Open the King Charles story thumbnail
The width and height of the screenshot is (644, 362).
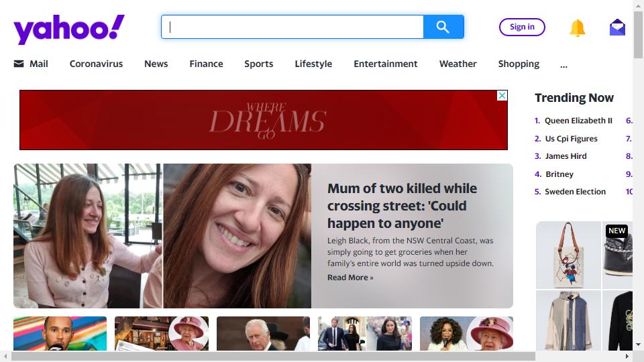(263, 333)
